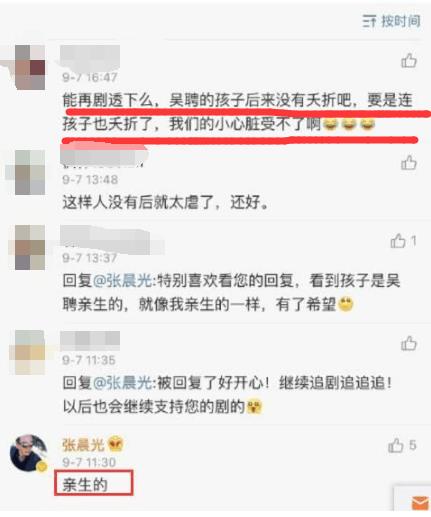Viewport: 431px width, 517px height.
Task: Open avatar of the 13:37 commenter
Action: [x=30, y=247]
